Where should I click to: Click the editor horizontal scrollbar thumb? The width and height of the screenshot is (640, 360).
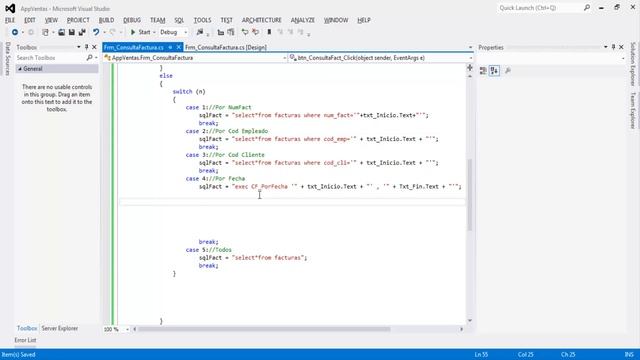coord(264,329)
